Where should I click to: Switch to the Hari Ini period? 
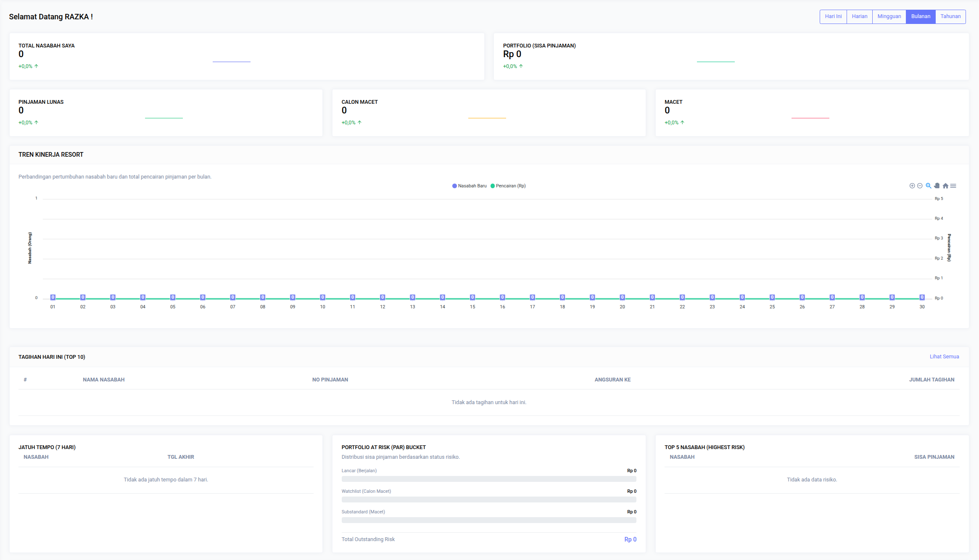click(833, 16)
